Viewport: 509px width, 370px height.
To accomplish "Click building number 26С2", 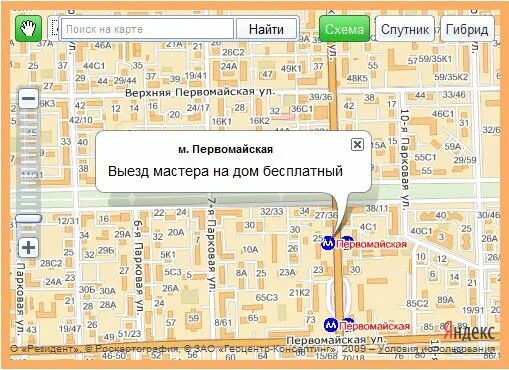I will (x=233, y=52).
